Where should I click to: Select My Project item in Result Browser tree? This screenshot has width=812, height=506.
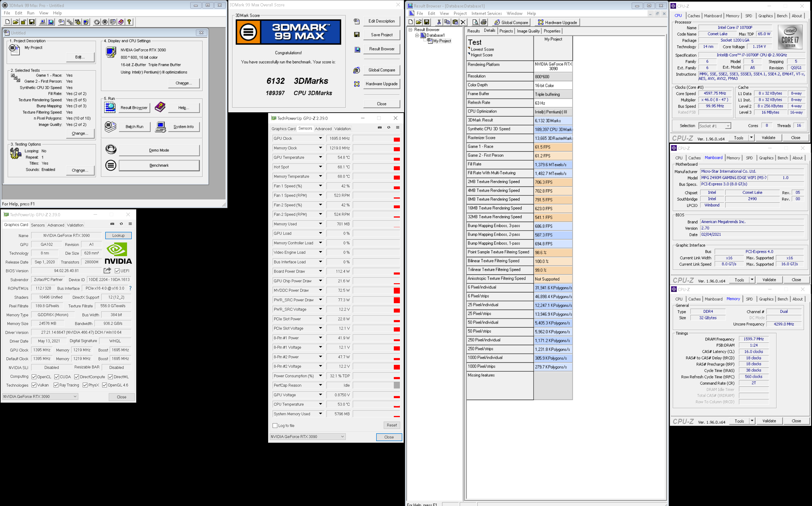442,41
